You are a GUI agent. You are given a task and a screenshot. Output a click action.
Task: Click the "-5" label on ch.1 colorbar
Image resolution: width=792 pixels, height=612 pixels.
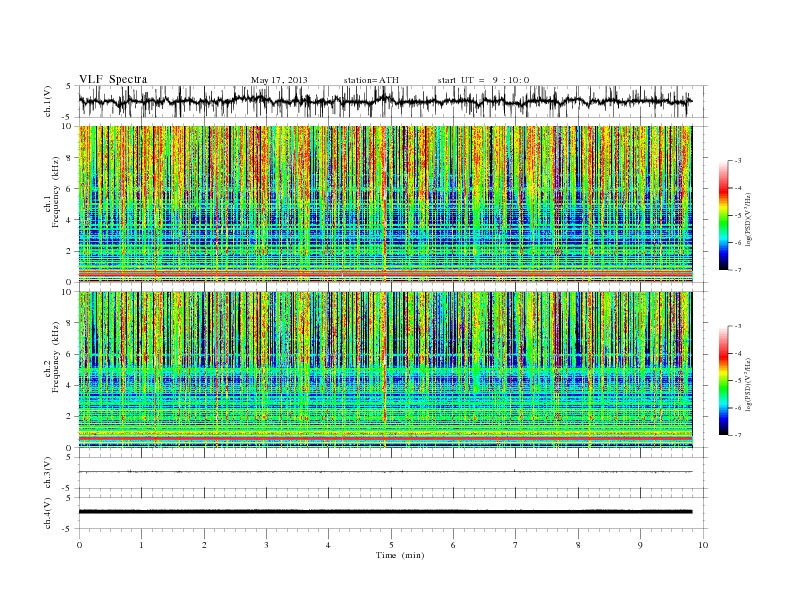click(x=738, y=216)
